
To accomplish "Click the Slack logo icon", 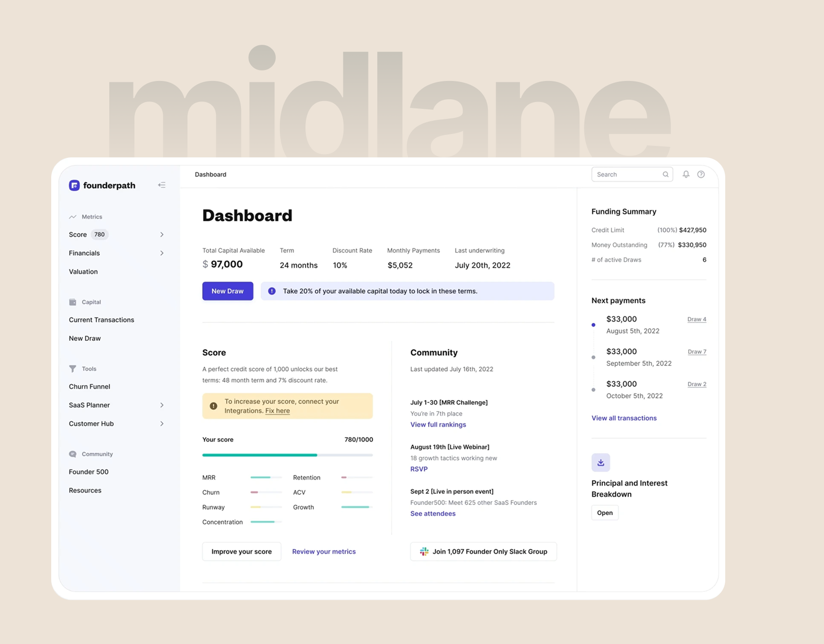I will pos(424,552).
